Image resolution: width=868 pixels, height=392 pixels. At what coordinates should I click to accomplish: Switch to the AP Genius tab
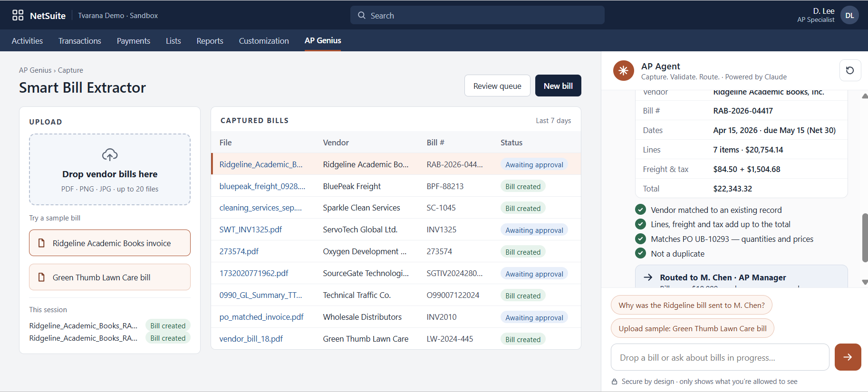pos(323,41)
